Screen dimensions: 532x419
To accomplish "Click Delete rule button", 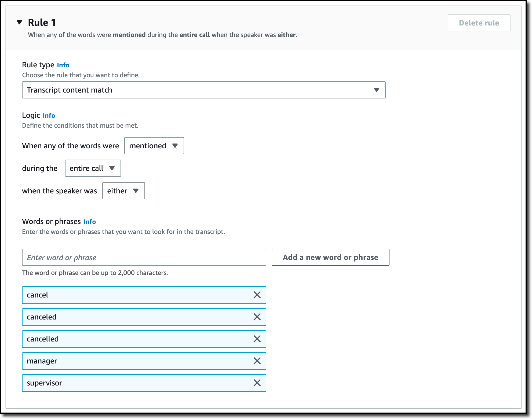I will 479,23.
